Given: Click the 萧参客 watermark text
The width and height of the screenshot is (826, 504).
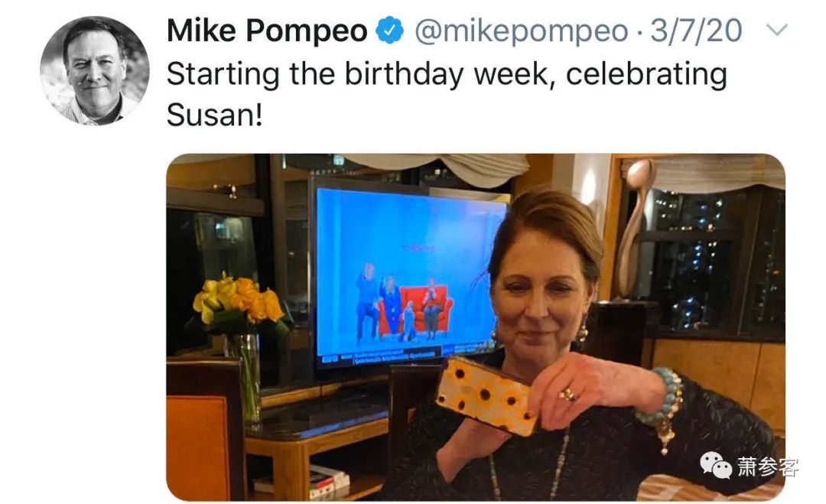Looking at the screenshot, I should [x=768, y=466].
